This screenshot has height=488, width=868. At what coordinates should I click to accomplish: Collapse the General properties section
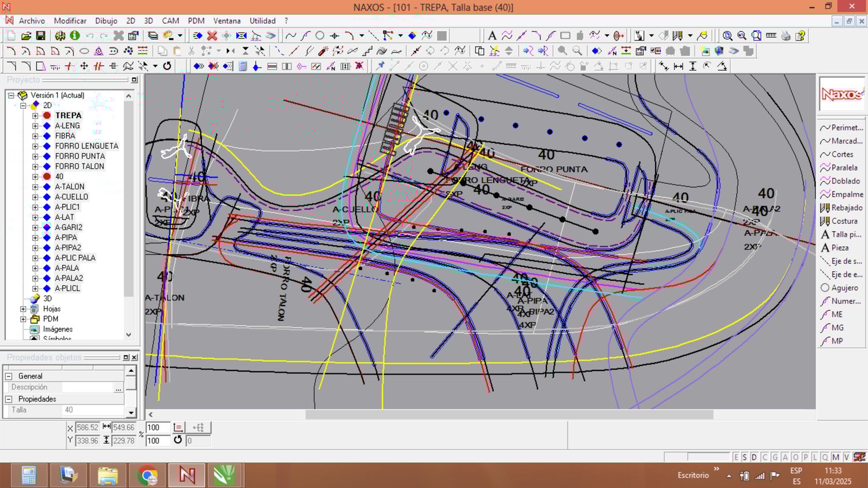[x=9, y=376]
